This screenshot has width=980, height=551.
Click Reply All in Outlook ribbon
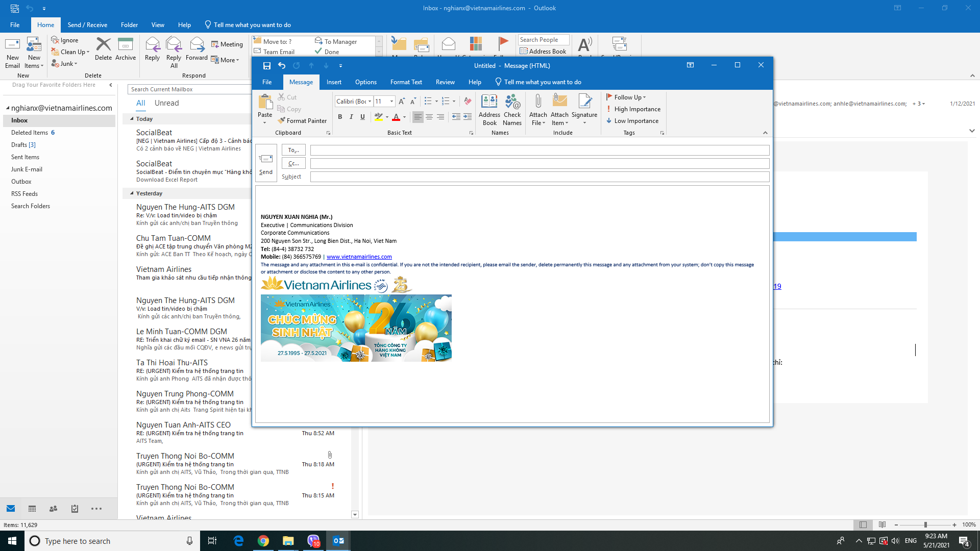tap(174, 53)
